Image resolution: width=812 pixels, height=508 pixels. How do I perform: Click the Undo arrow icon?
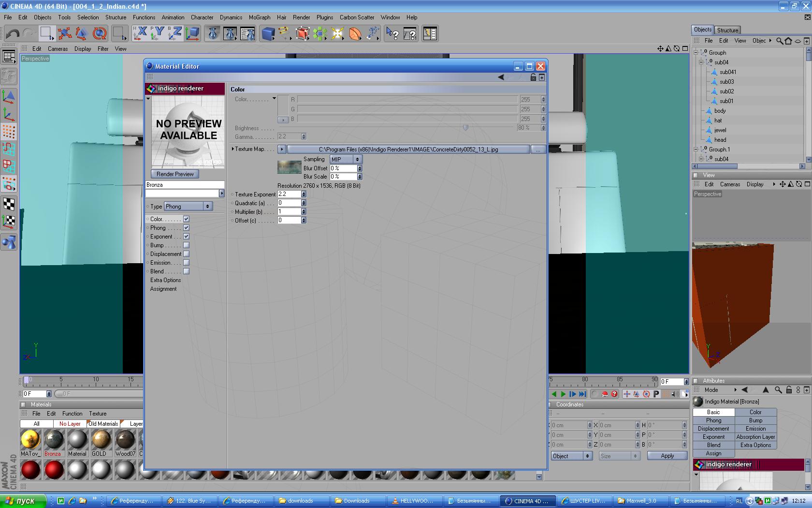(13, 33)
